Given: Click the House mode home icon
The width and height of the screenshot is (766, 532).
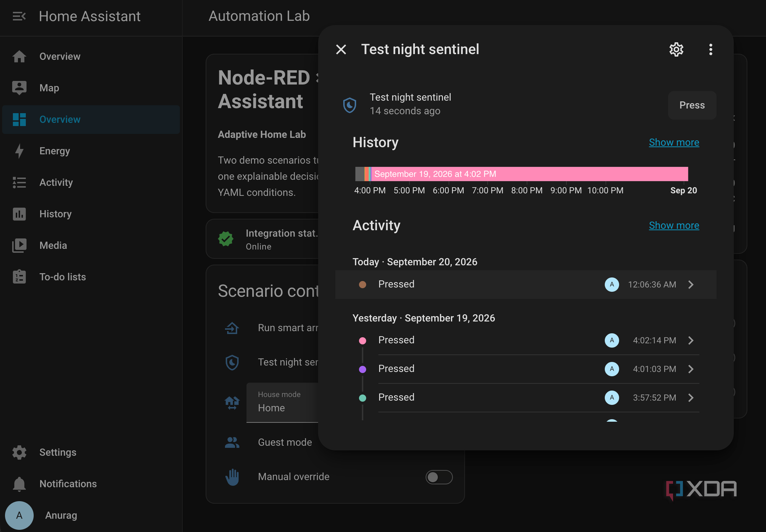Looking at the screenshot, I should coord(232,403).
